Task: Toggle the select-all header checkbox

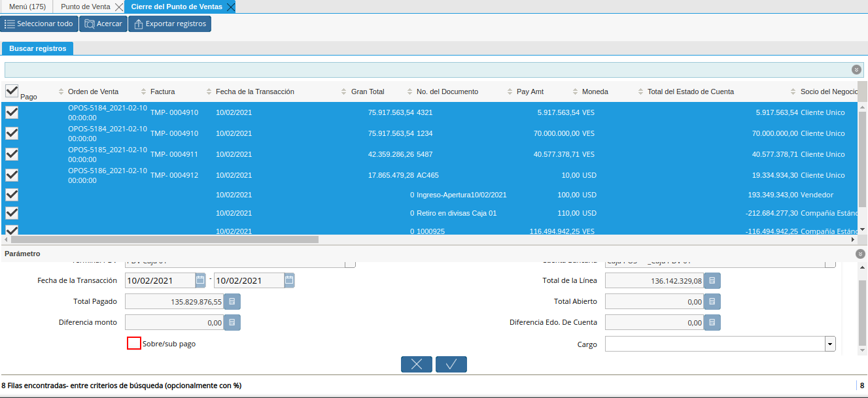Action: (12, 91)
